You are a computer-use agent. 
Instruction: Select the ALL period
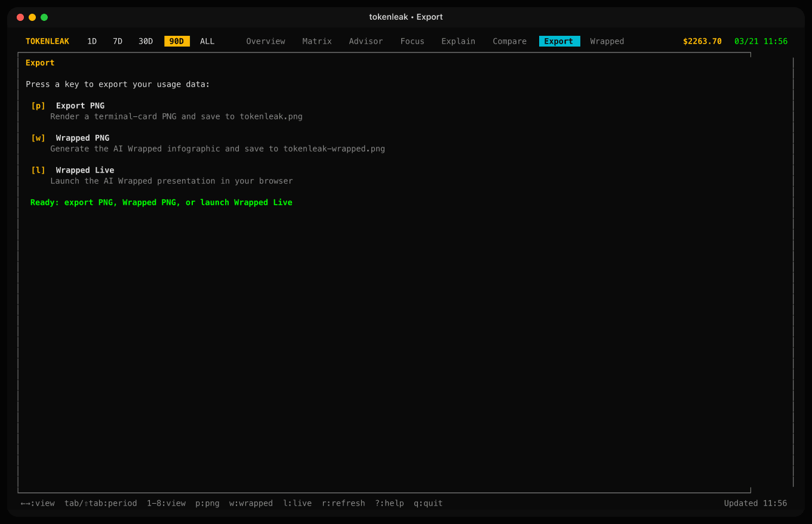tap(207, 41)
